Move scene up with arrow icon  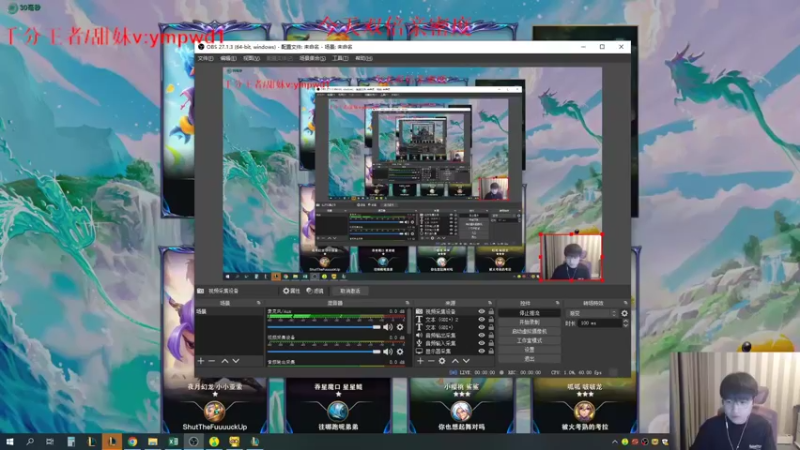coord(224,361)
